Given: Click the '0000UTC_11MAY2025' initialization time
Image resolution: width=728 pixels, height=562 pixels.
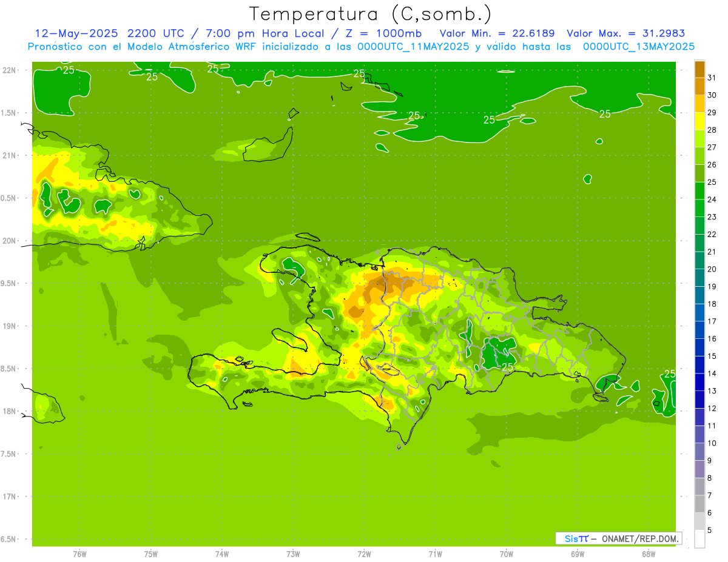Looking at the screenshot, I should tap(413, 47).
